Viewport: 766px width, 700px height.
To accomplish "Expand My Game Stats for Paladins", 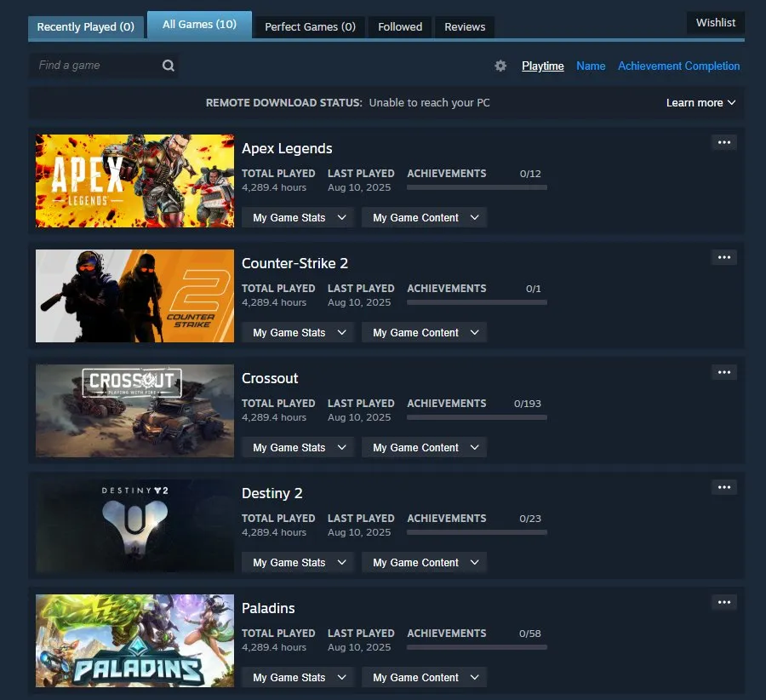I will [x=298, y=678].
